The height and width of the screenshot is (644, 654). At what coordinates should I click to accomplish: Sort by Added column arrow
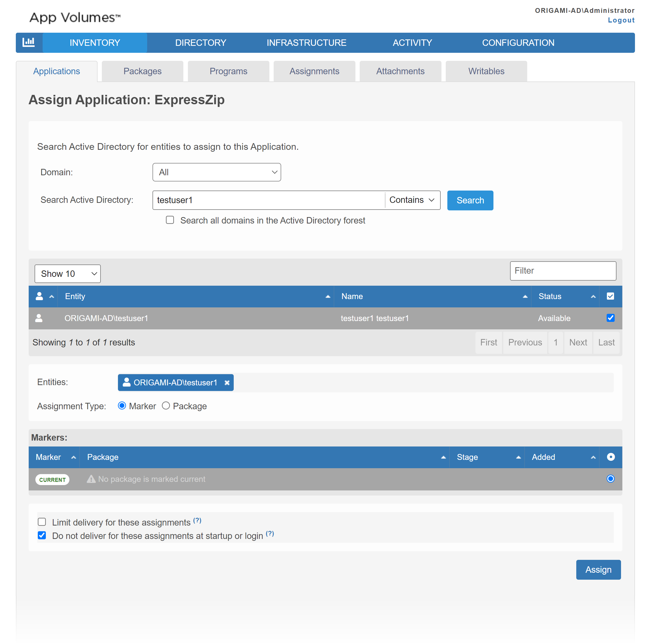(x=593, y=457)
